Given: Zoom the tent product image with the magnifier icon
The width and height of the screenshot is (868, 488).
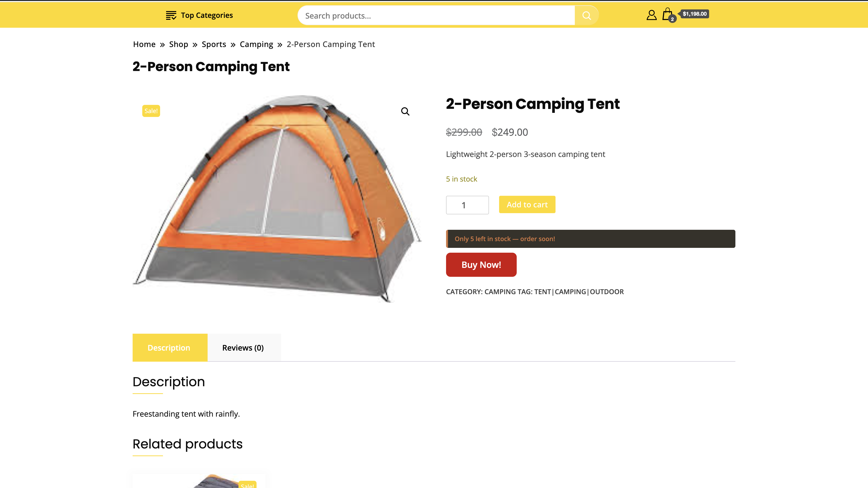Looking at the screenshot, I should pos(405,112).
